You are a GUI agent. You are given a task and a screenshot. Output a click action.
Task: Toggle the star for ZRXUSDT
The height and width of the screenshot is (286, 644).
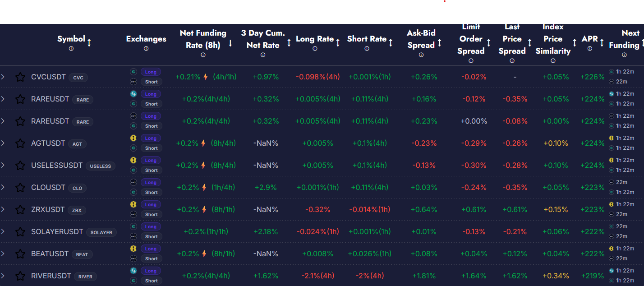(x=20, y=210)
